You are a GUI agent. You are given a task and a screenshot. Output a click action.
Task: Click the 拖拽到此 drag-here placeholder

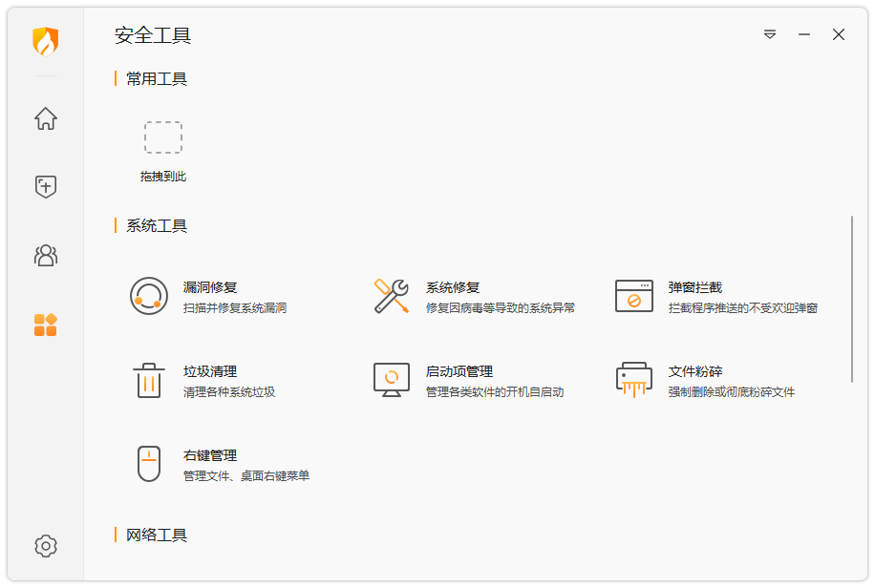tap(162, 137)
